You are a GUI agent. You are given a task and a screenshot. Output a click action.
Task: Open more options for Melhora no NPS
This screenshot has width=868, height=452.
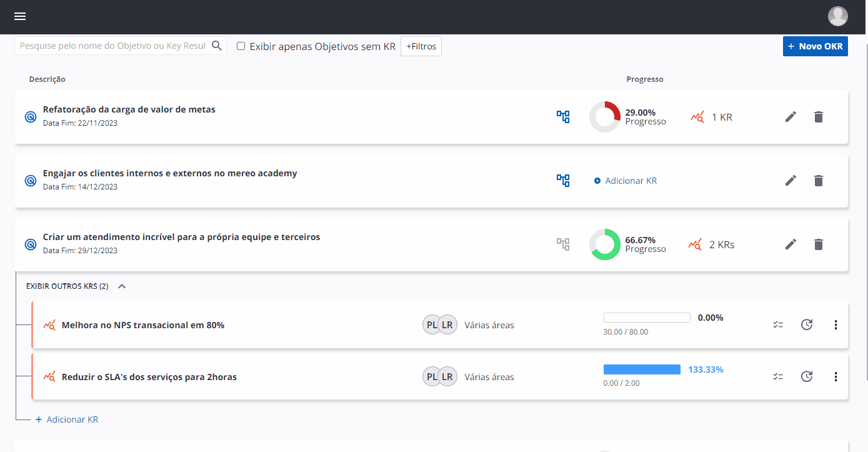point(836,324)
